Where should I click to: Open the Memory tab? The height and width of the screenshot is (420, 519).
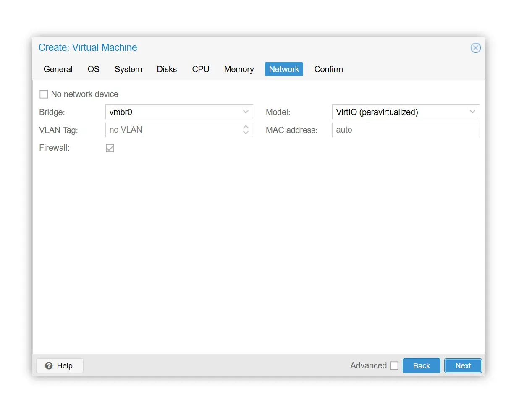coord(239,69)
